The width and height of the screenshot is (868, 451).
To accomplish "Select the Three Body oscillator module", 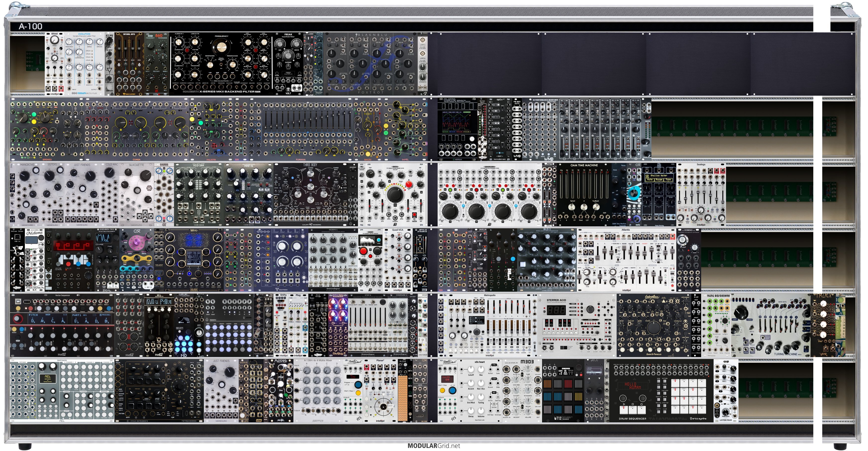I will pos(311,195).
